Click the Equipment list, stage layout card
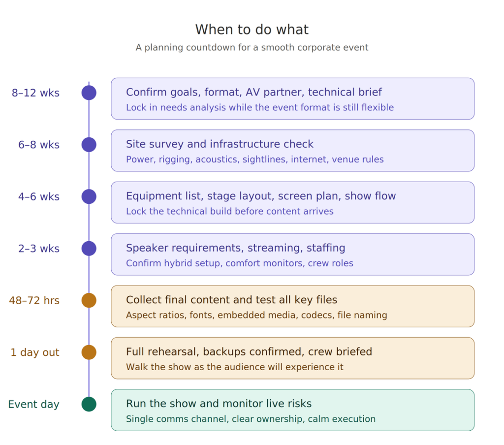The width and height of the screenshot is (504, 445). coord(292,202)
